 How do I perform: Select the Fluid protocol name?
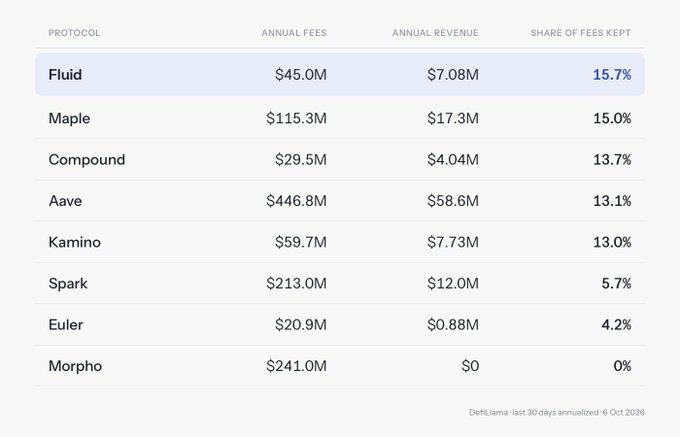[65, 75]
